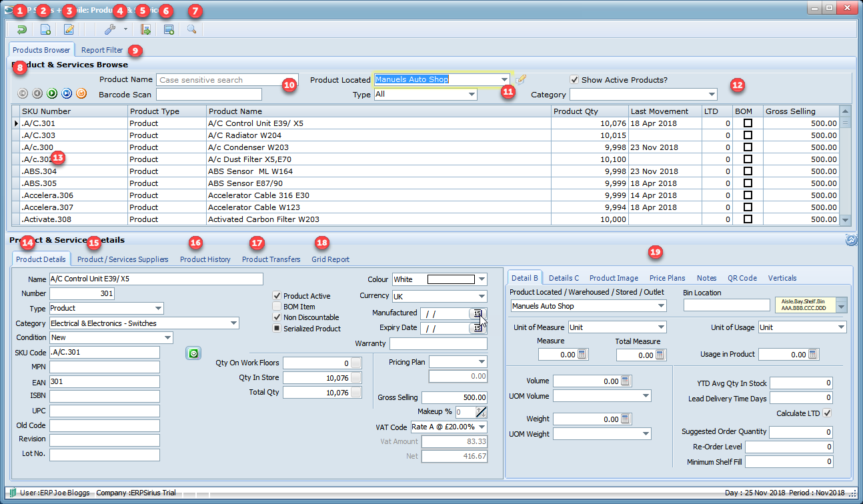The width and height of the screenshot is (863, 504).
Task: Check the BOM box for .ABS.304 row
Action: (x=748, y=171)
